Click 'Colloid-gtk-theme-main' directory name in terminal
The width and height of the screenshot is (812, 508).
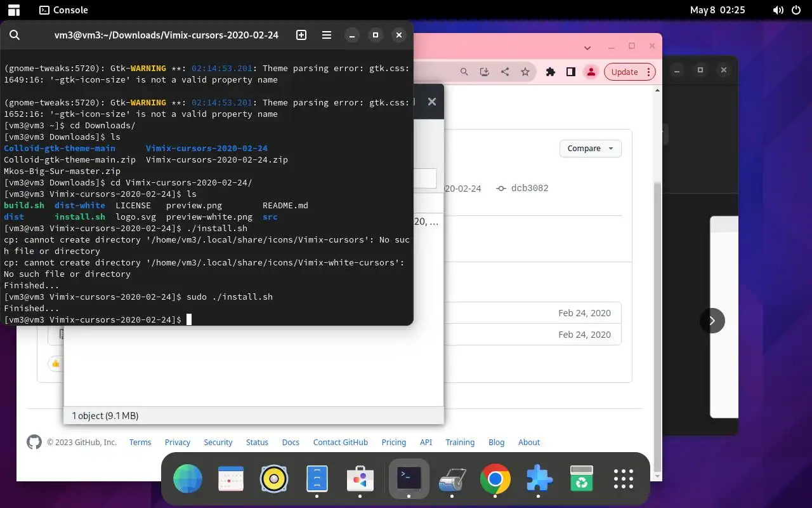[x=60, y=148]
